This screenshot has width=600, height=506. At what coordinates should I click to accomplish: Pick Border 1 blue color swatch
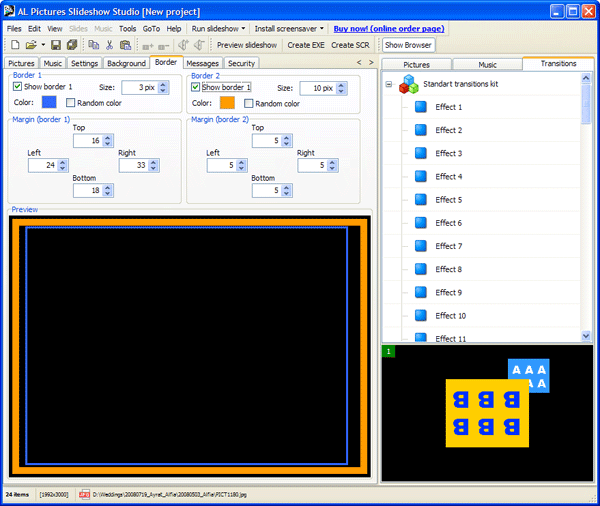click(49, 102)
